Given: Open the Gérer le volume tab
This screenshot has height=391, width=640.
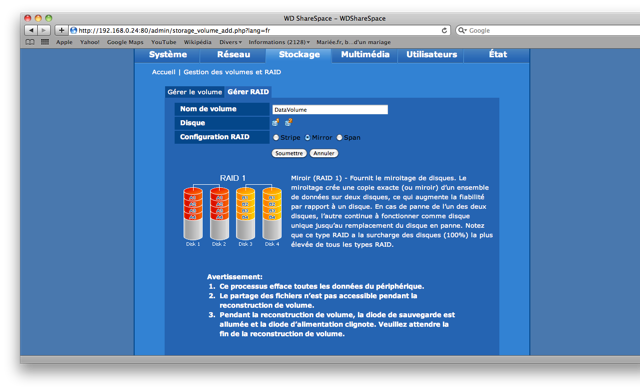Looking at the screenshot, I should (x=195, y=92).
